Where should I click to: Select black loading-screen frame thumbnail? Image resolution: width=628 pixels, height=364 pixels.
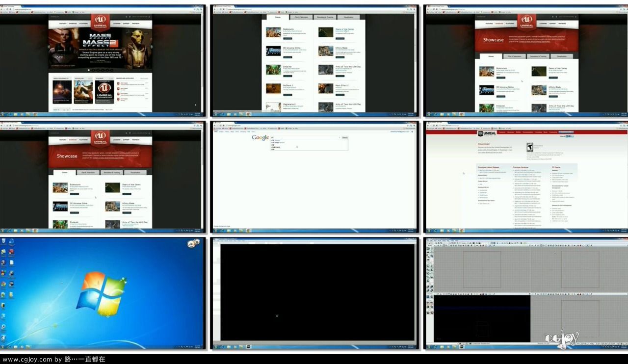click(314, 293)
